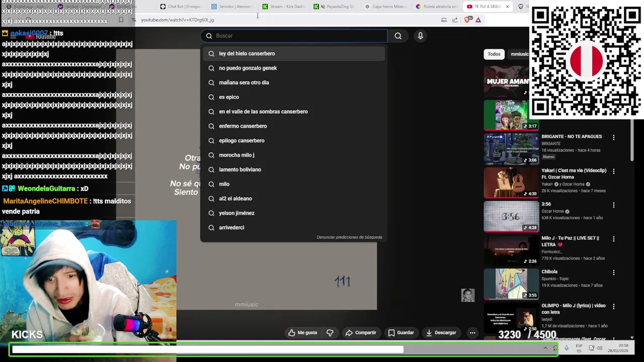The width and height of the screenshot is (644, 362).
Task: Switch to the Capa hierro Minecraft tab
Action: click(x=385, y=7)
